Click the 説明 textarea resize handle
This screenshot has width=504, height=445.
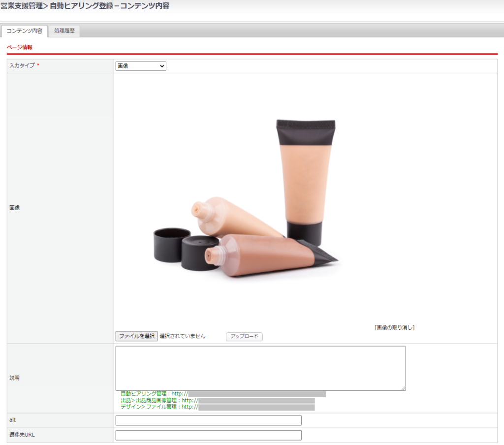[403, 388]
